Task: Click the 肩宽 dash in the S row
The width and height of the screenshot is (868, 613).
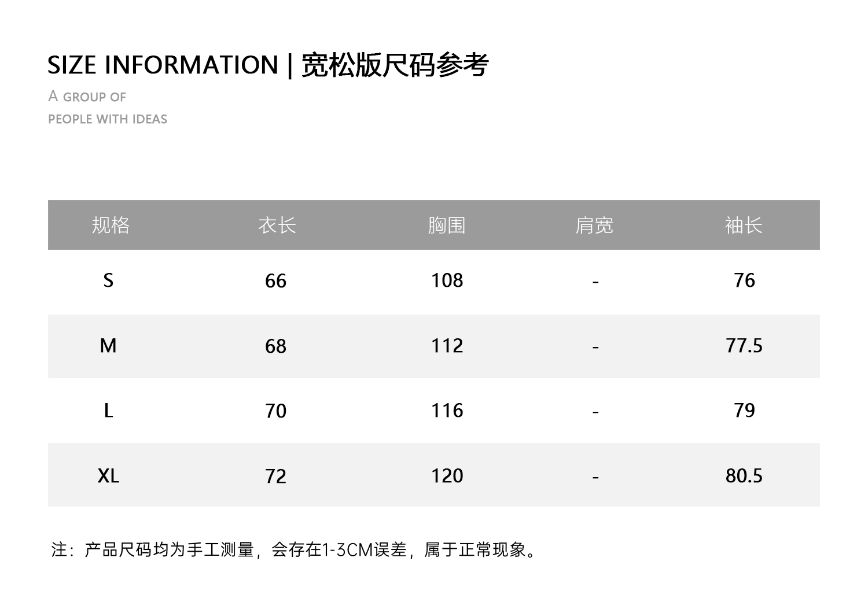Action: [595, 282]
